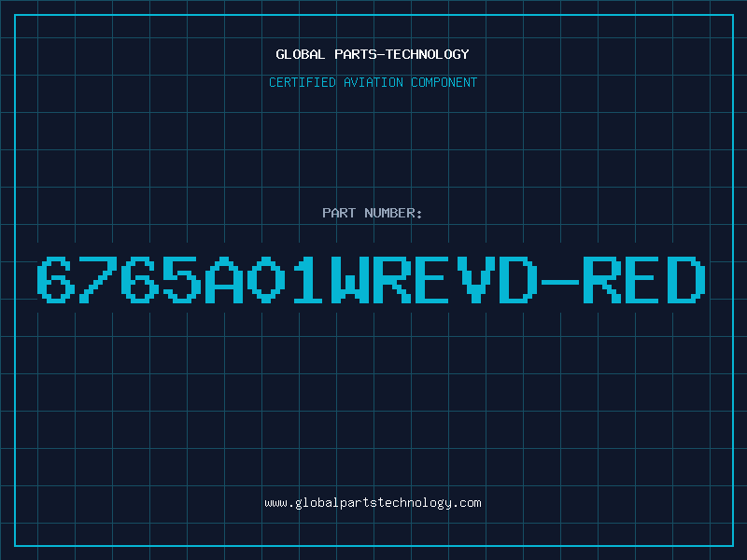This screenshot has width=747, height=560.
Task: Click the part number 6765A01WREVD-RED
Action: 372,279
